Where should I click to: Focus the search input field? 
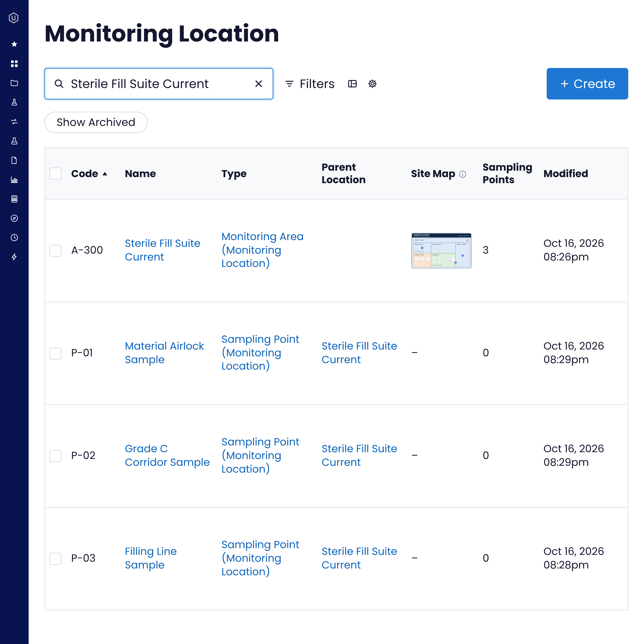(x=159, y=84)
